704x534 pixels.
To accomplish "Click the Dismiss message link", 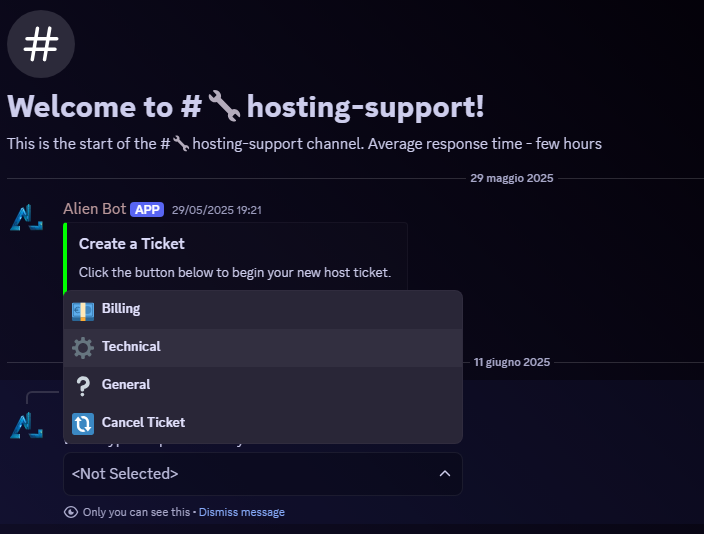I will click(242, 512).
